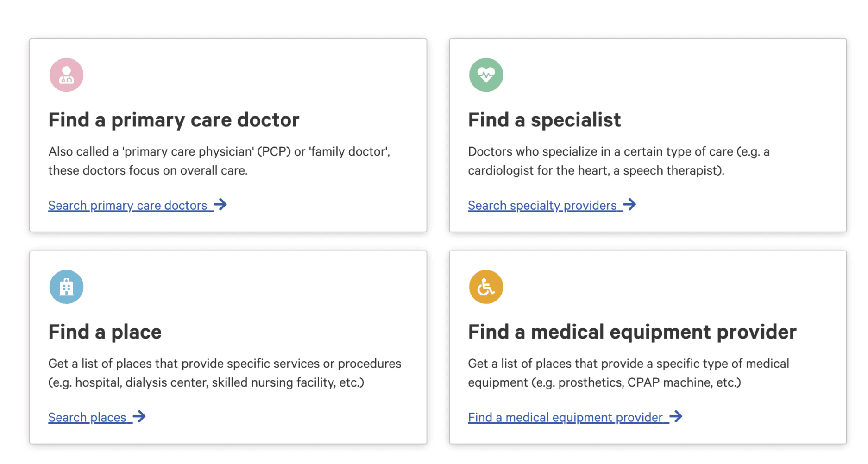Click arrow next to Search places

(139, 416)
